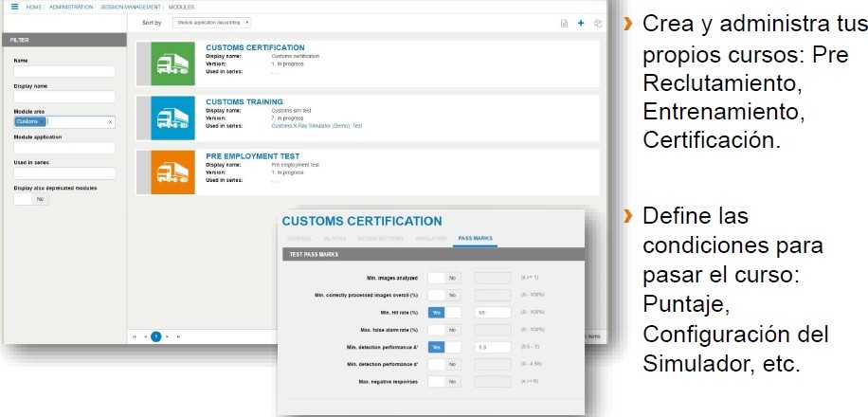Click 'Customs certification' display name text
Screen dimensions: 868x417
[x=295, y=56]
